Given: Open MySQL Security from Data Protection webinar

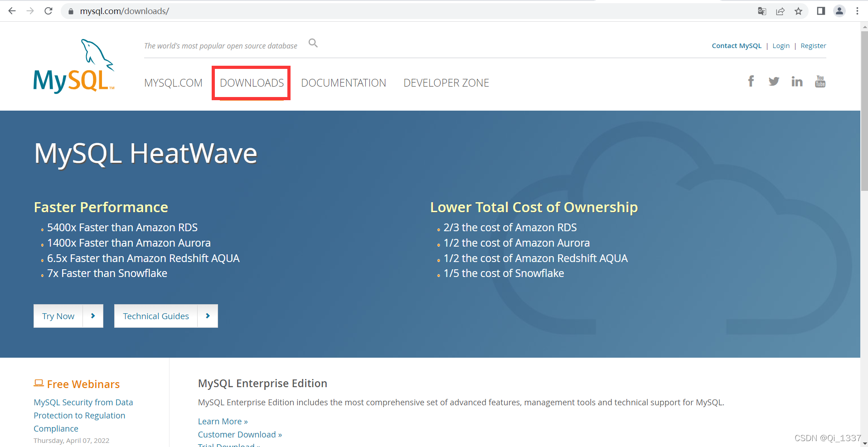Looking at the screenshot, I should (83, 415).
